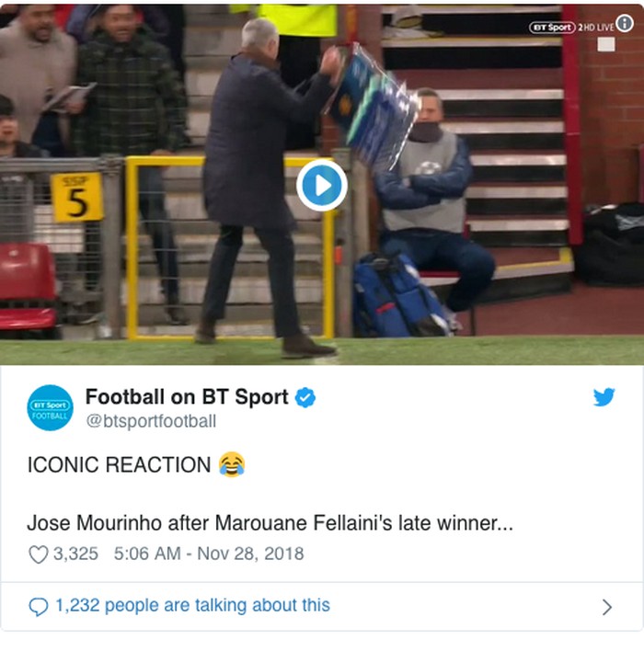Open the Football on BT Sport account name
Viewport: 644px width, 651px height.
[x=187, y=397]
